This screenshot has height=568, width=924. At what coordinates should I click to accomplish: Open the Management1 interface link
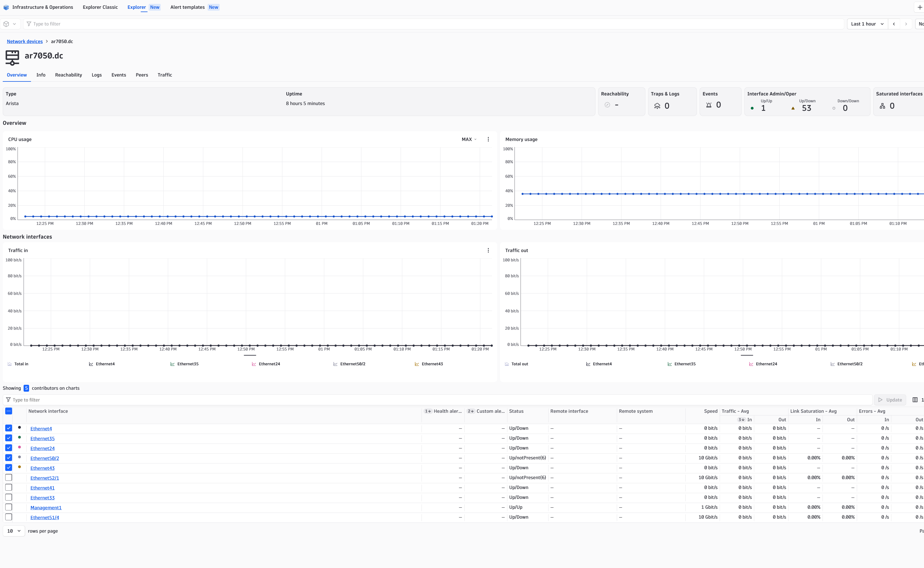pos(46,507)
